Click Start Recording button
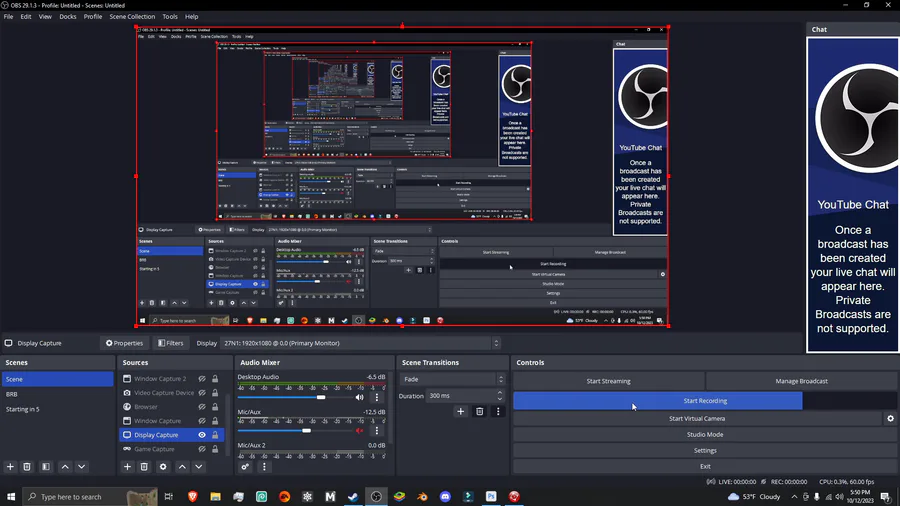 pos(705,401)
